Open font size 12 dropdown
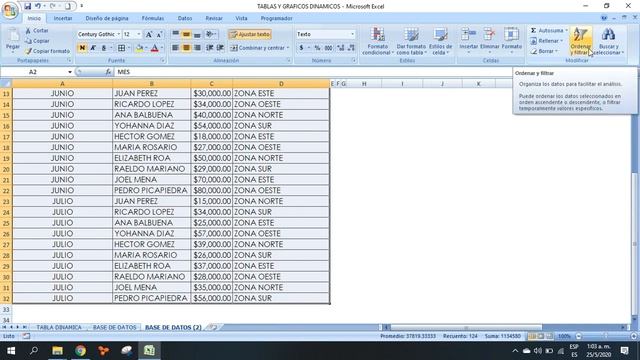Screen dimensions: 640x360 point(139,34)
